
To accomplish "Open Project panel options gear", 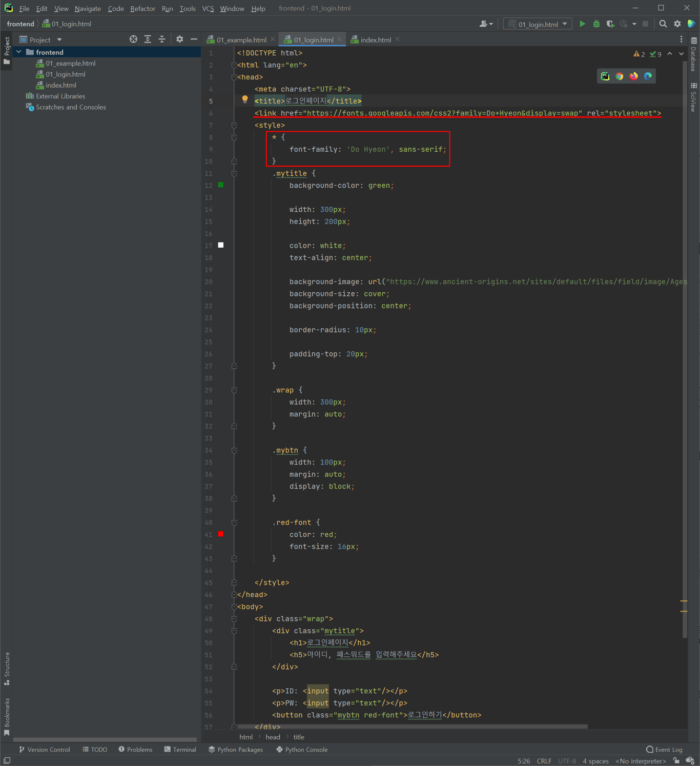I will (179, 39).
